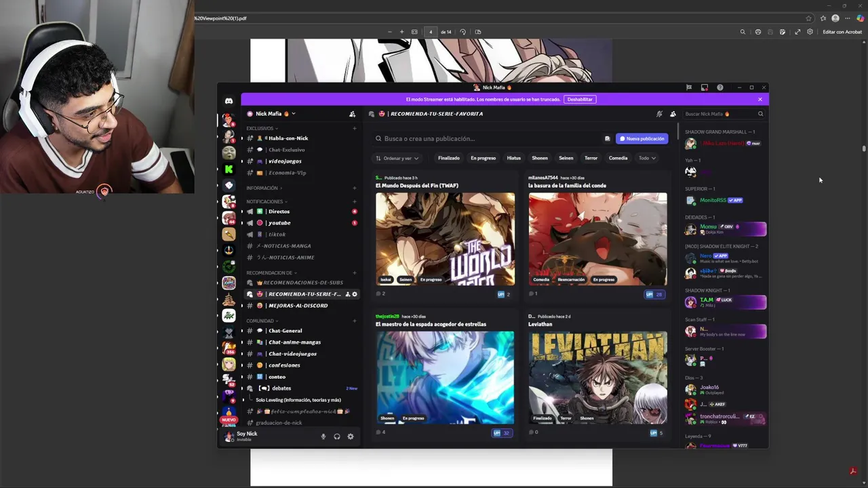Screen dimensions: 868x488
Task: Open member MonitoRSS in the member list
Action: pos(724,201)
